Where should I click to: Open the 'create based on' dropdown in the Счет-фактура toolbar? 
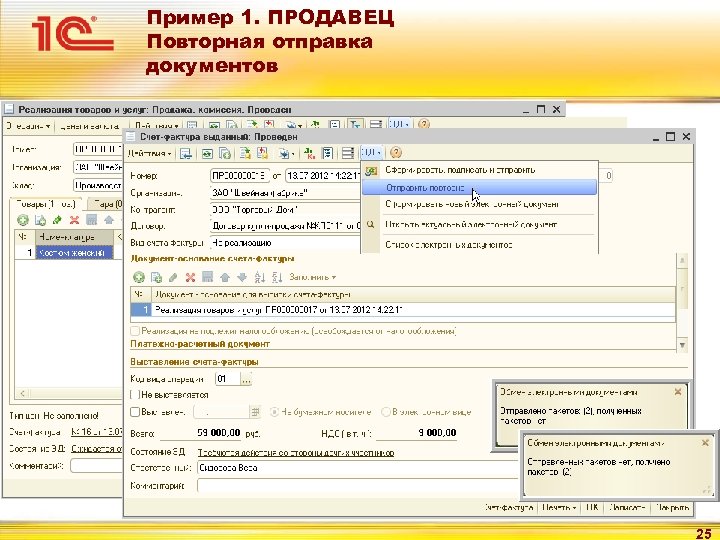click(x=287, y=153)
